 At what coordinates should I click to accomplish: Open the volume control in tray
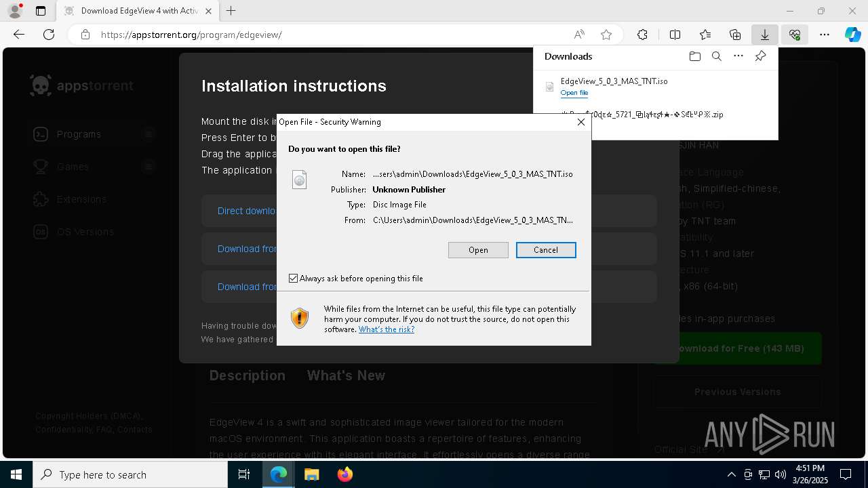coord(780,474)
